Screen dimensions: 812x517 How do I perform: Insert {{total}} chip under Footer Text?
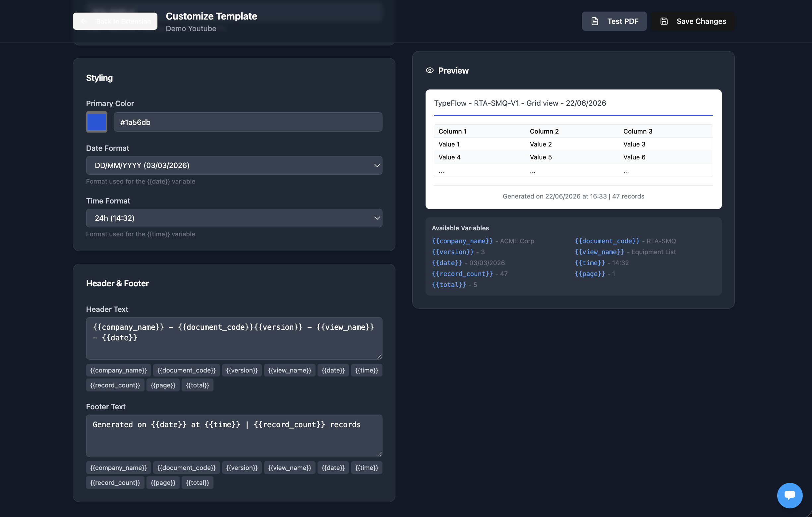click(198, 483)
